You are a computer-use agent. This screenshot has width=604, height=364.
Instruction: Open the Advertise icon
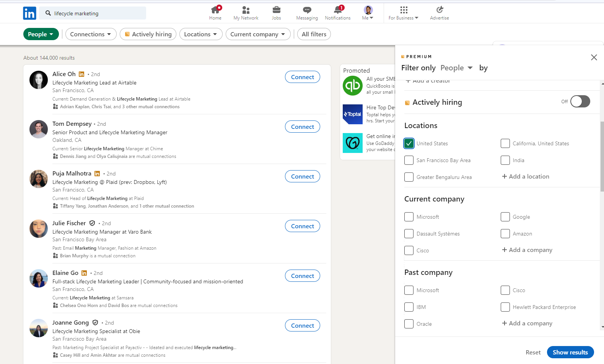(440, 10)
